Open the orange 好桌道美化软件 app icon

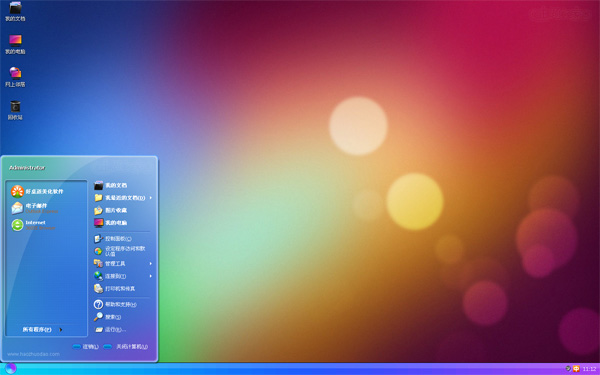pyautogui.click(x=17, y=191)
